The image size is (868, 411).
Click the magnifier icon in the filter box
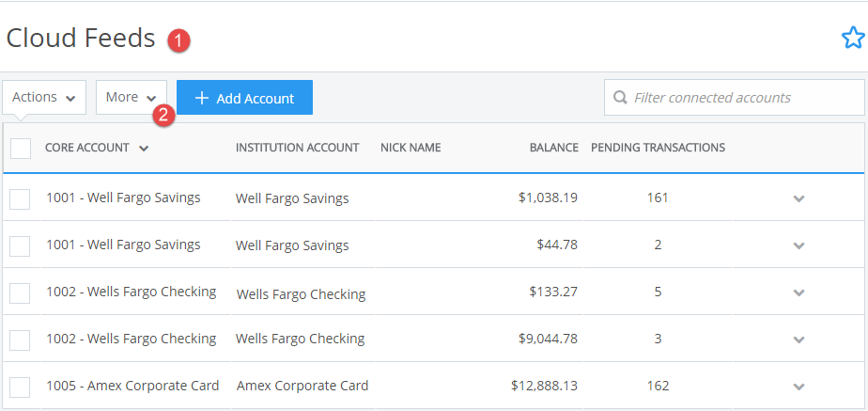pyautogui.click(x=620, y=98)
